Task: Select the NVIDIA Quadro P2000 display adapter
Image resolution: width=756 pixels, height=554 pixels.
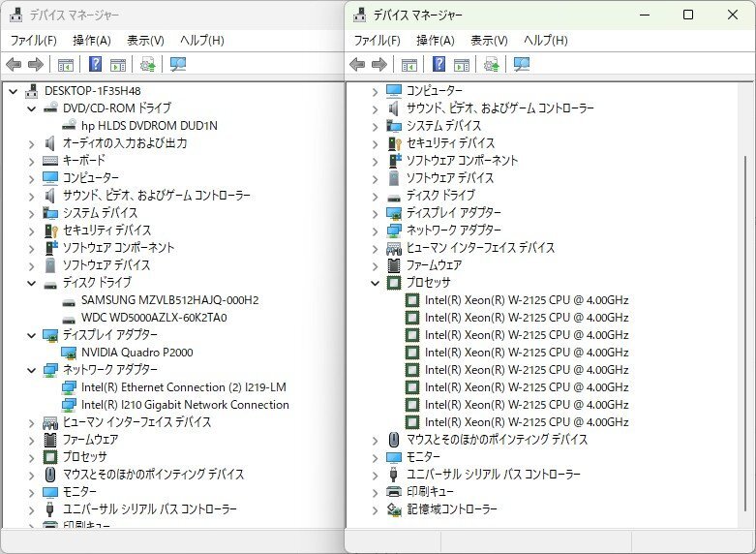Action: [136, 353]
